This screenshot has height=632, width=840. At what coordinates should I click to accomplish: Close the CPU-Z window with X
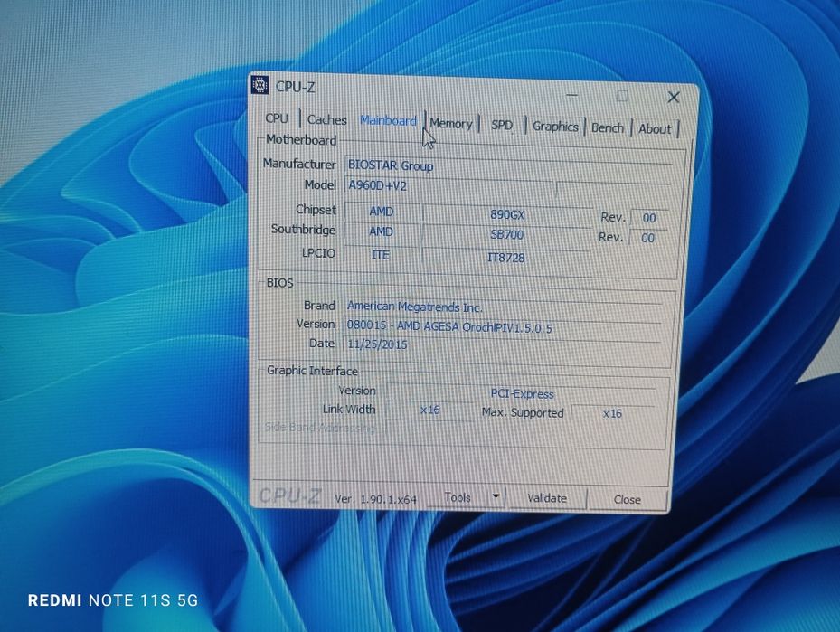(x=674, y=97)
